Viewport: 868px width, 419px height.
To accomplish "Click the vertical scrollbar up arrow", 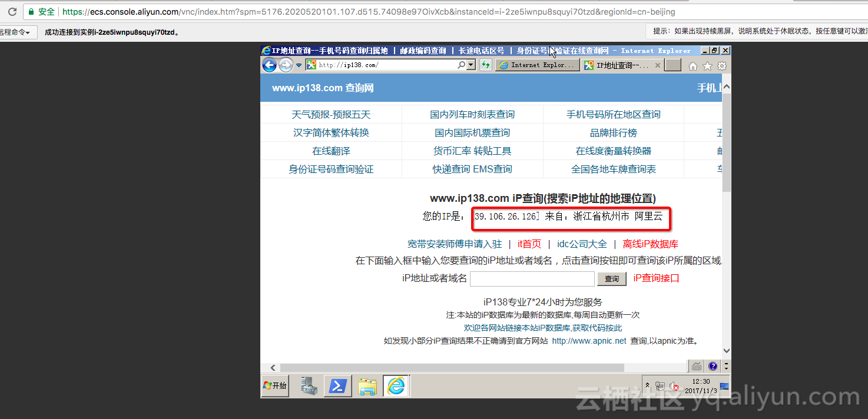I will coord(727,87).
